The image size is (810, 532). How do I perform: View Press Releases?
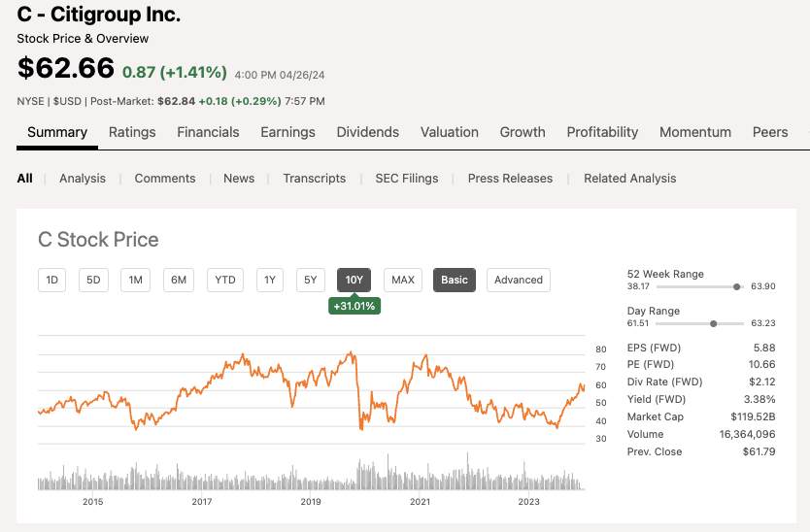point(510,179)
